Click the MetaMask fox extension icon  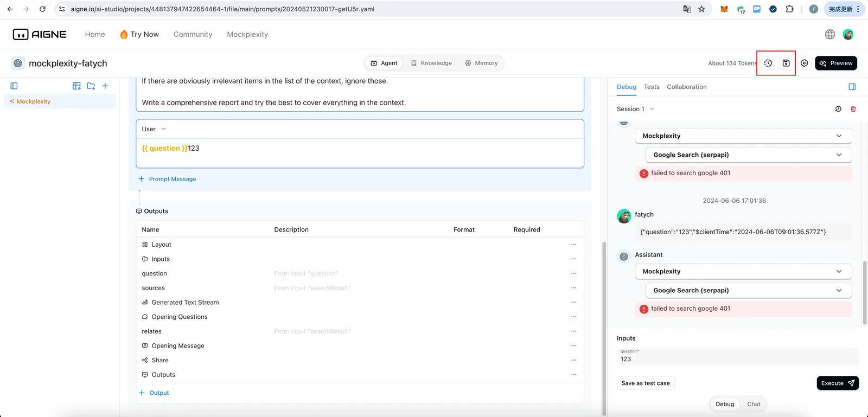click(x=724, y=9)
